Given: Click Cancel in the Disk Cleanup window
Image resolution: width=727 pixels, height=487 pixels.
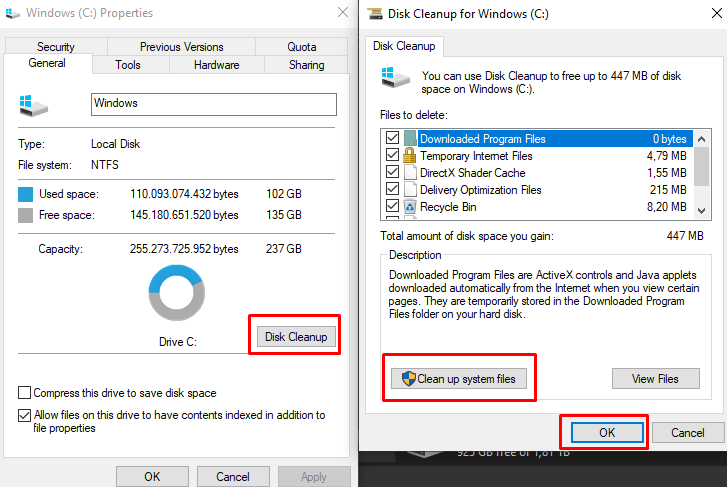Looking at the screenshot, I should point(688,432).
